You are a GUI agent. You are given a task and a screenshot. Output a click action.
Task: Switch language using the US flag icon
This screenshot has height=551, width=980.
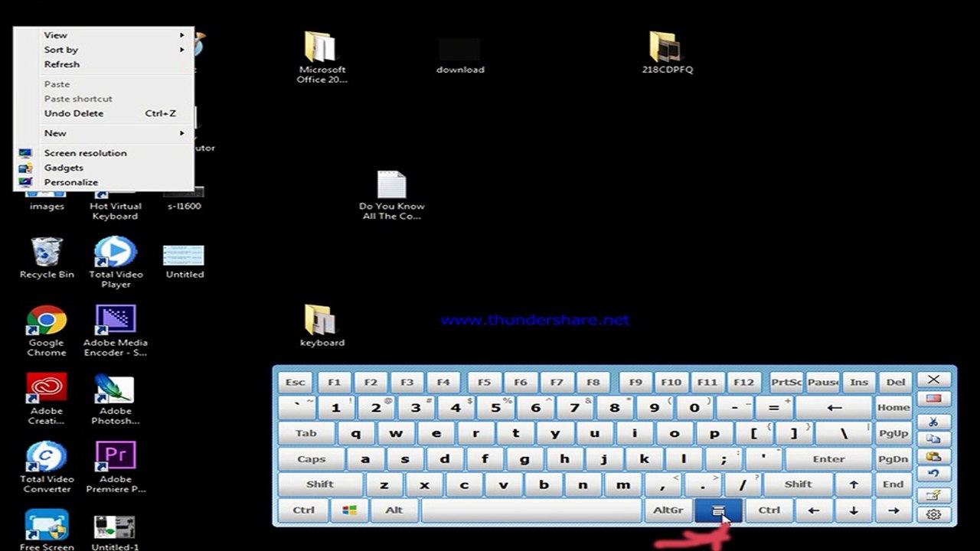(x=933, y=398)
